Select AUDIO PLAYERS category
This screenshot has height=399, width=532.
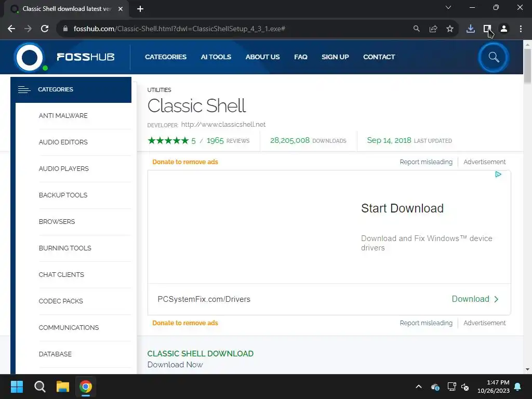click(x=63, y=169)
